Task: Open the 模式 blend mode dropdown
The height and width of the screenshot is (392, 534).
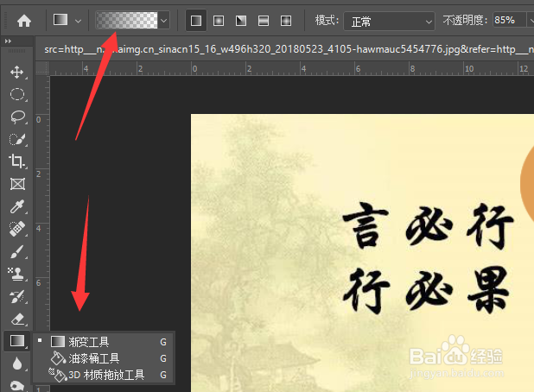Action: tap(389, 22)
